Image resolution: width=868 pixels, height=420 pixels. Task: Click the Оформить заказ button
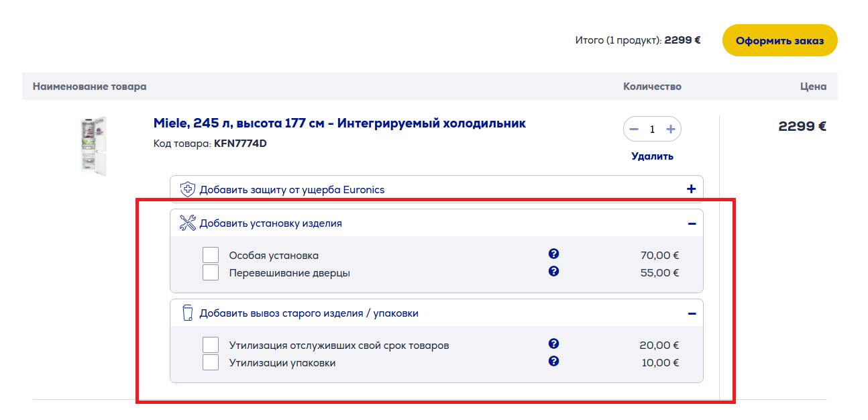pos(779,40)
